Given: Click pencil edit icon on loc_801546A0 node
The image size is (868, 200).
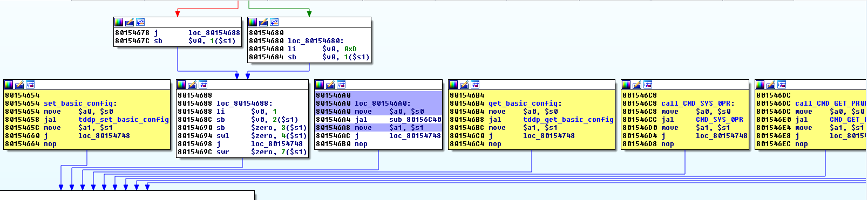Looking at the screenshot, I should (330, 85).
